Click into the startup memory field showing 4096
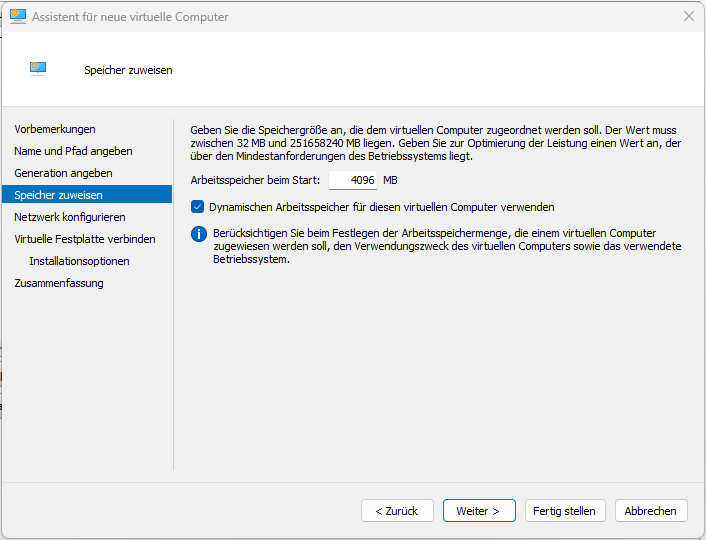This screenshot has height=540, width=706. click(352, 180)
